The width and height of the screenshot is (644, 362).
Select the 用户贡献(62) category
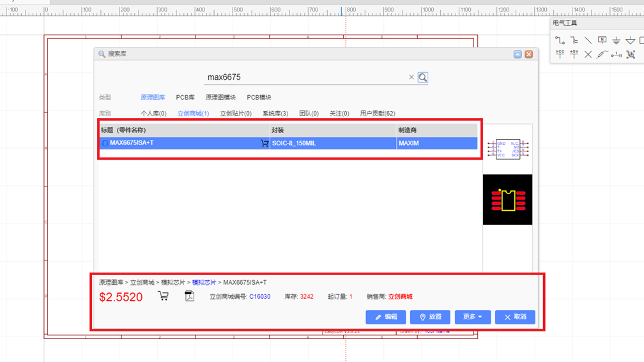(x=378, y=113)
